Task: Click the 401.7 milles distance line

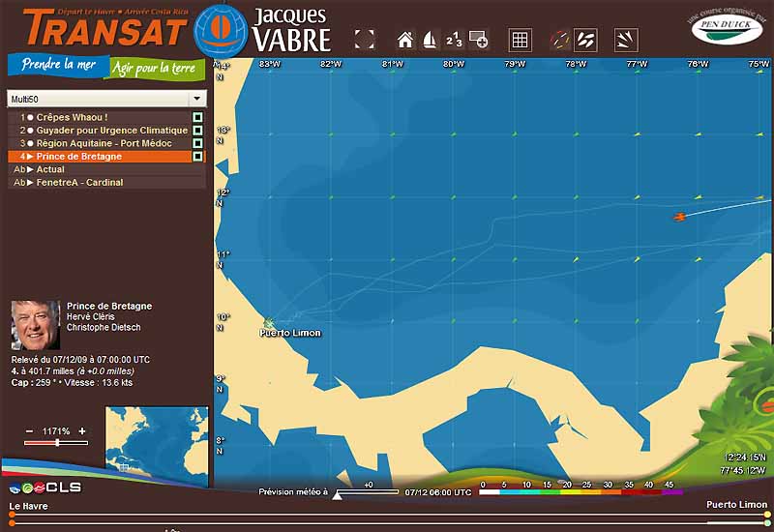Action: 73,371
